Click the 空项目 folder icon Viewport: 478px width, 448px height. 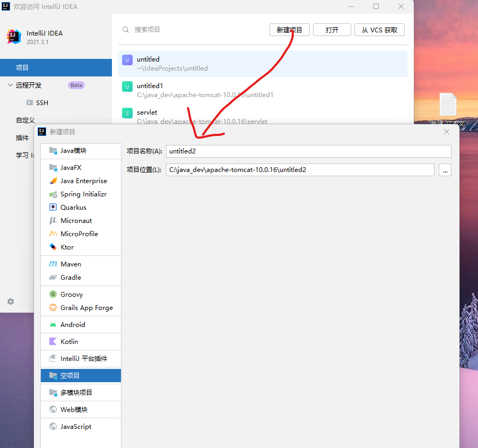53,375
